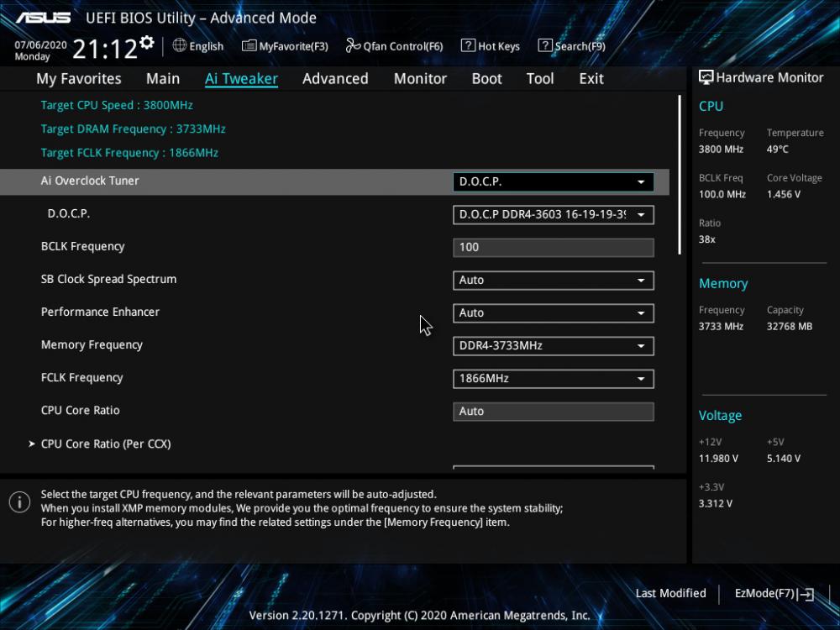This screenshot has height=630, width=840.
Task: Click the +12V 11.980 V reading
Action: [x=718, y=459]
